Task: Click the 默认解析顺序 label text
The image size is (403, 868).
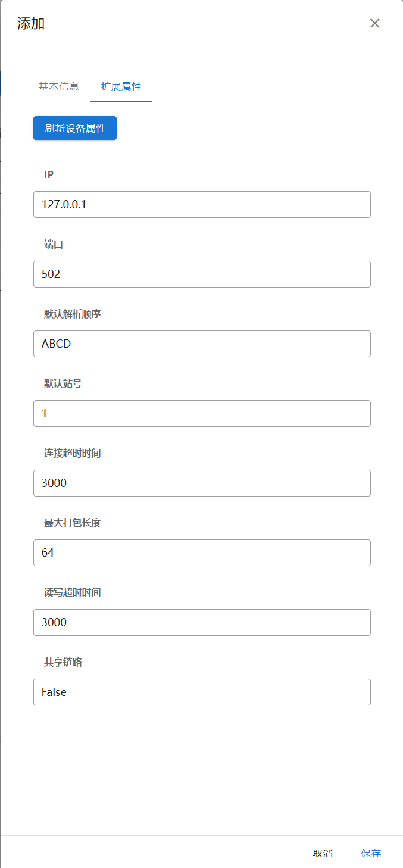Action: [72, 314]
